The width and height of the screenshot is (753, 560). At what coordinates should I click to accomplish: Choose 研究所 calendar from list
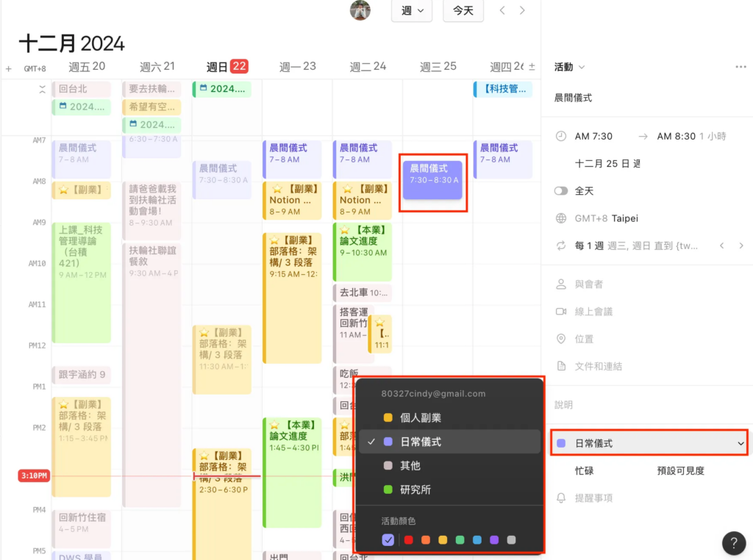click(x=415, y=489)
